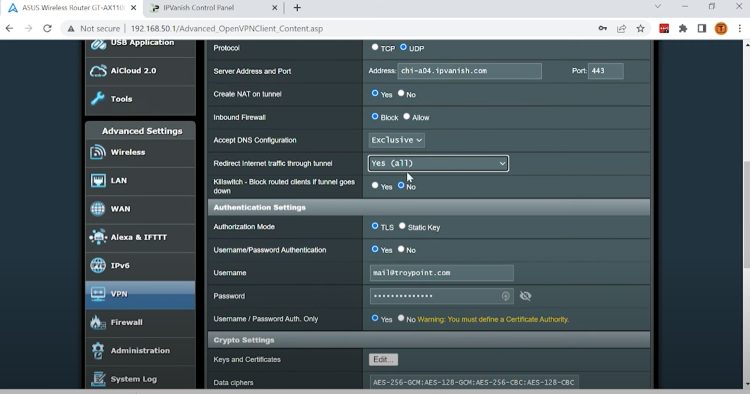
Task: Share this page icon
Action: tap(621, 29)
